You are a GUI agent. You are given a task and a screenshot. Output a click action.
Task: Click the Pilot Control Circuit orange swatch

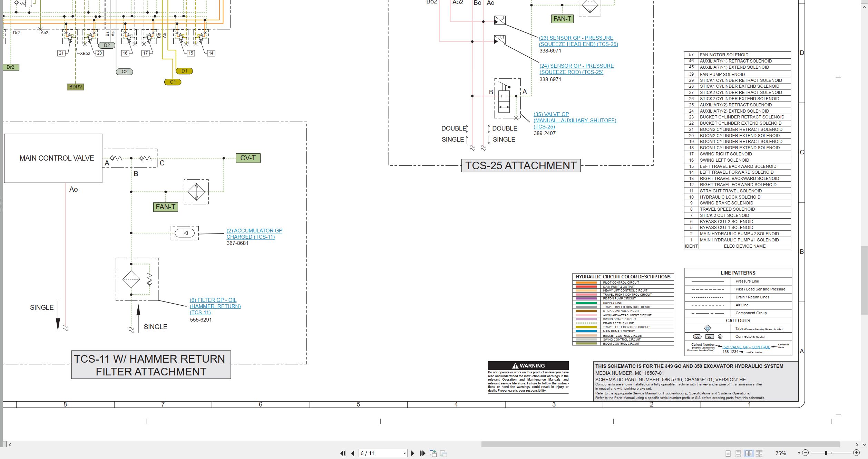click(x=586, y=283)
